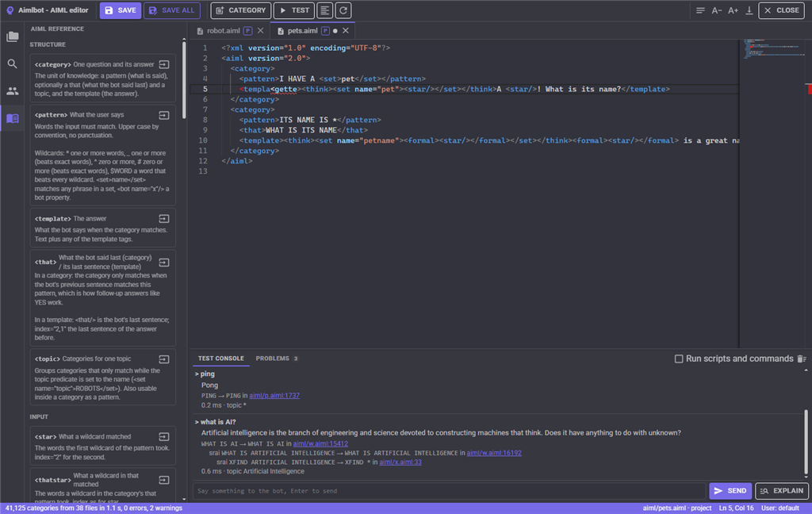
Task: Increase font size with A+ icon
Action: [733, 10]
